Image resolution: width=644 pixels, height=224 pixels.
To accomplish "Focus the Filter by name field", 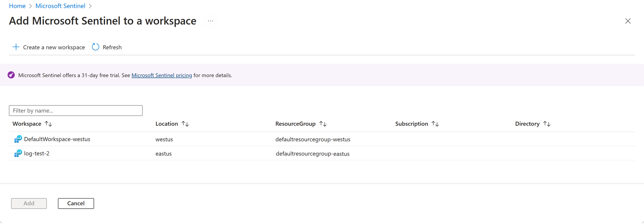I will 76,110.
